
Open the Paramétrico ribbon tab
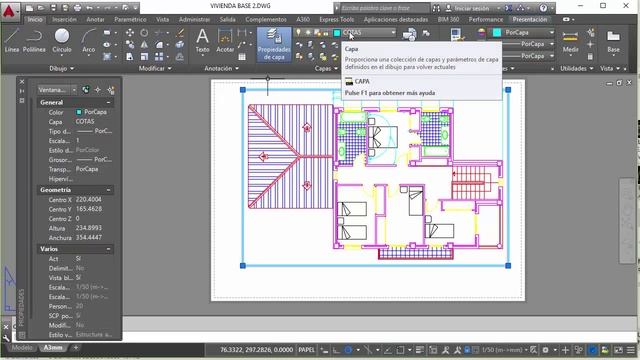pos(130,20)
